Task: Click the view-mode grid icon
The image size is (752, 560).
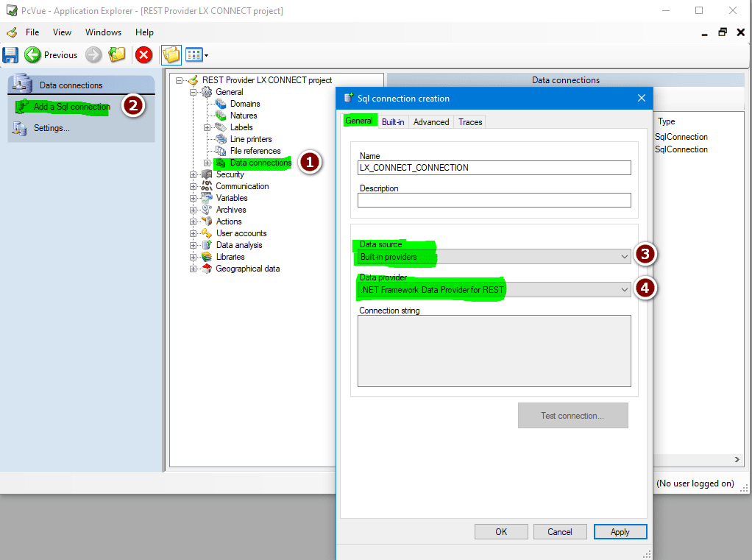Action: (x=194, y=54)
